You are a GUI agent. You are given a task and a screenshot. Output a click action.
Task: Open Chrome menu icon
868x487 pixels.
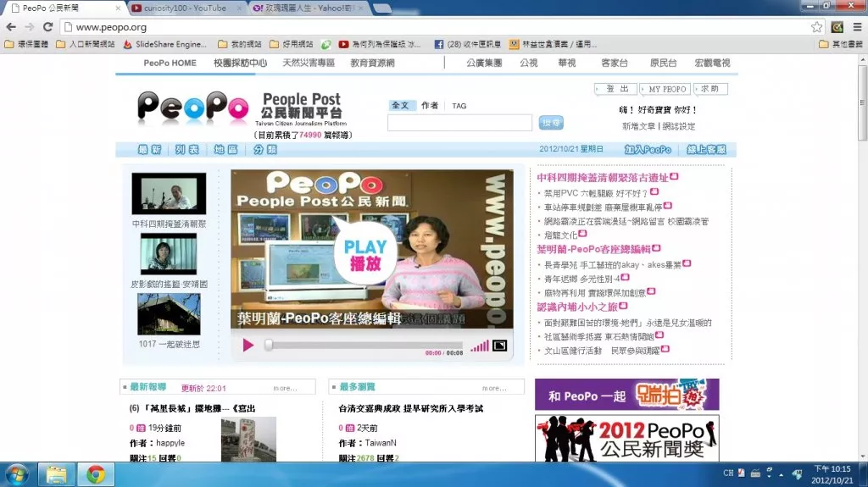857,26
